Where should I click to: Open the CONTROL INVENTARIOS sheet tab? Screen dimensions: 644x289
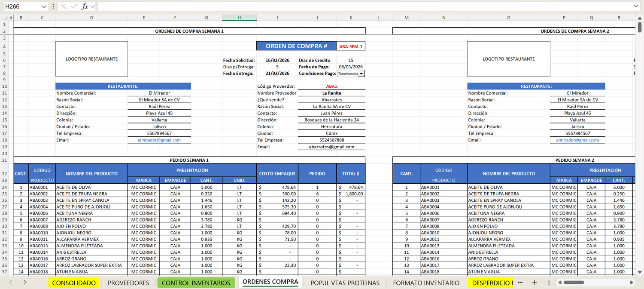196,283
